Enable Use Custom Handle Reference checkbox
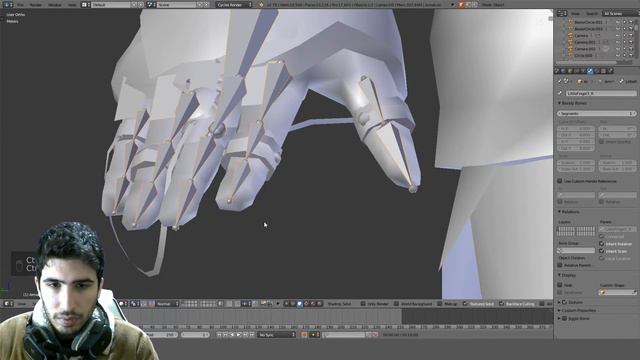This screenshot has height=360, width=640. coord(560,181)
